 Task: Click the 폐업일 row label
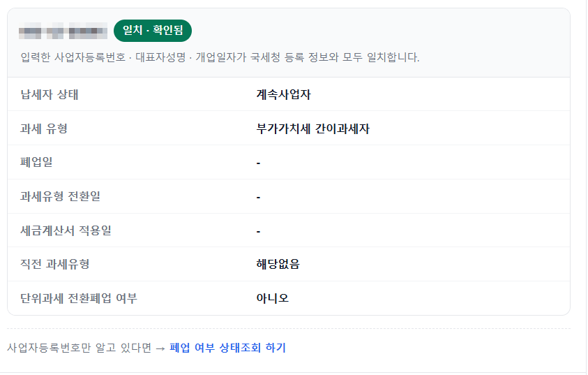pyautogui.click(x=36, y=162)
